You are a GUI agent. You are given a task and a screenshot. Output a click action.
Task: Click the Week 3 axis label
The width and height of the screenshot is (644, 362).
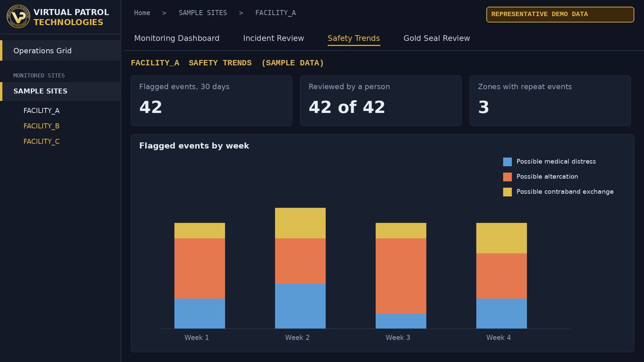(398, 337)
